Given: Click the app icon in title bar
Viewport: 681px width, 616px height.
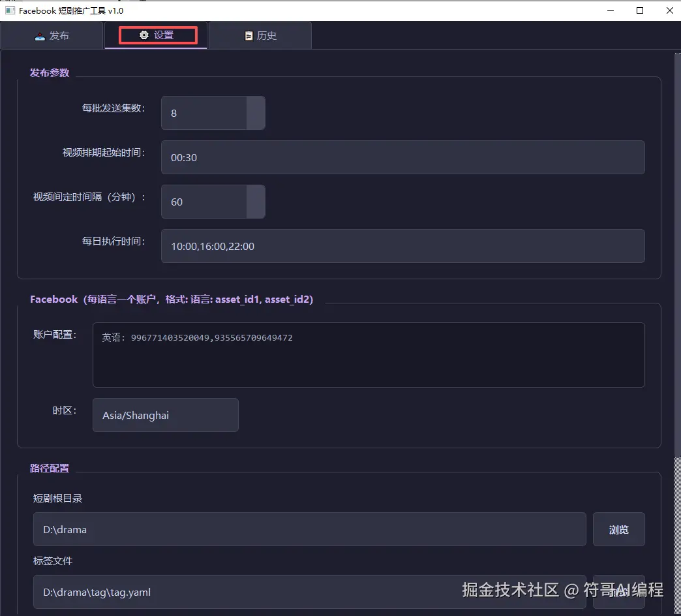Looking at the screenshot, I should 10,10.
